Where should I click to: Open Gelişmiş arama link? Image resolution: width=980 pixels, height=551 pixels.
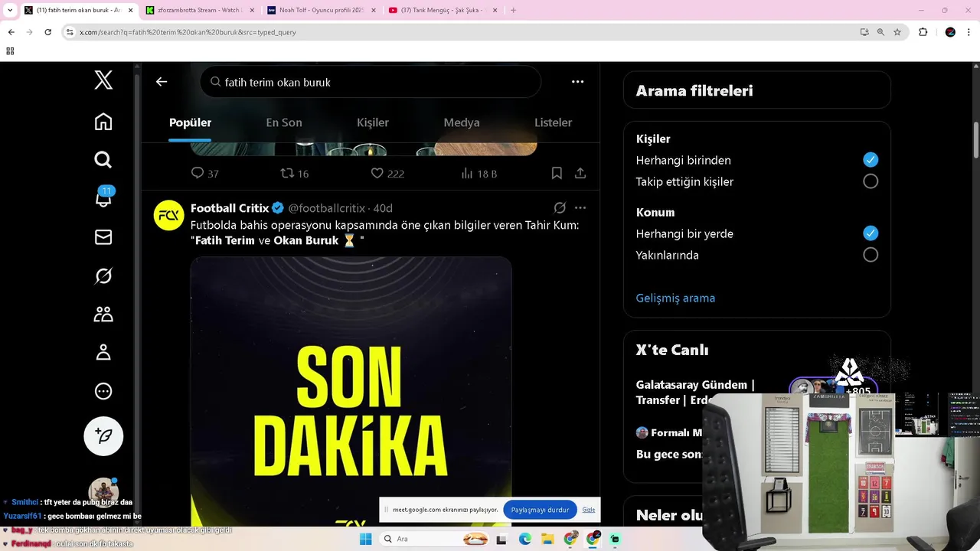point(675,298)
